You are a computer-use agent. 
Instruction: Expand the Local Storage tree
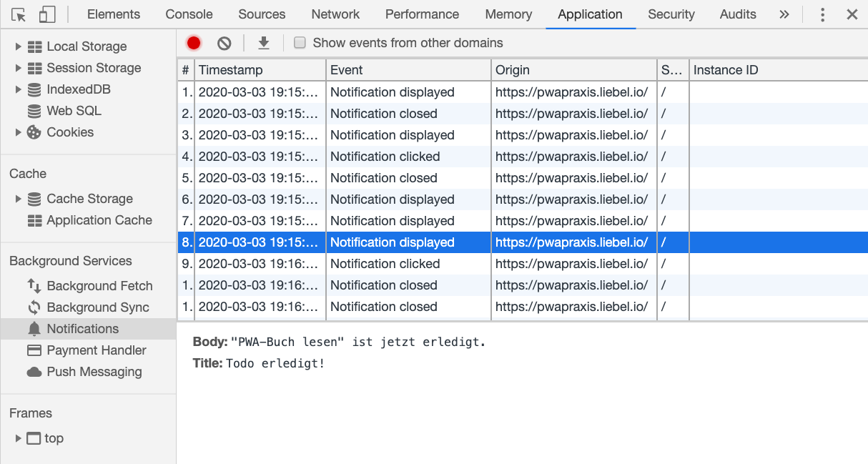tap(16, 46)
